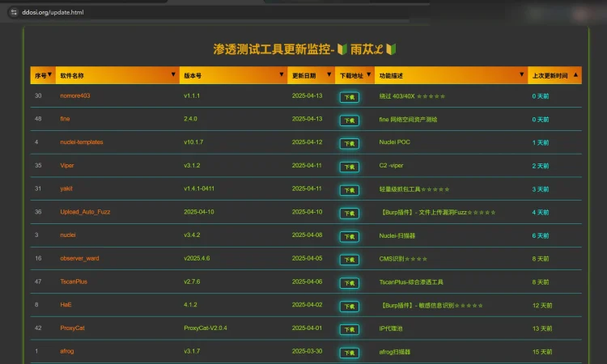
Task: Click description 绕过 403/40X
Action: (x=397, y=96)
